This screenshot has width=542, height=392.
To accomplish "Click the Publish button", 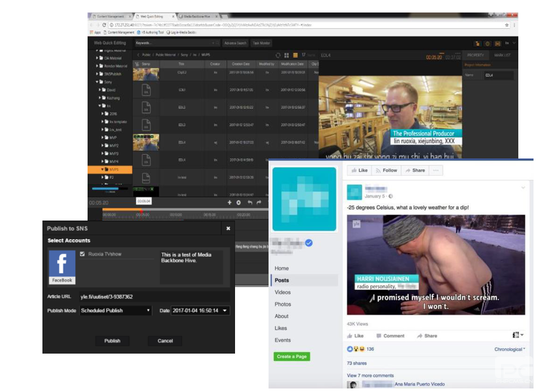I will point(112,341).
